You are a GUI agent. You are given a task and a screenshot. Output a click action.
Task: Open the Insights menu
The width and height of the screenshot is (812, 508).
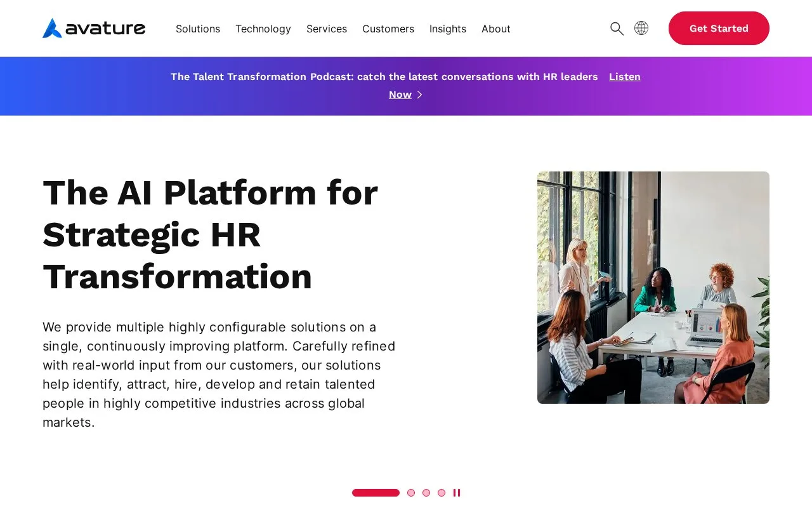click(x=448, y=29)
